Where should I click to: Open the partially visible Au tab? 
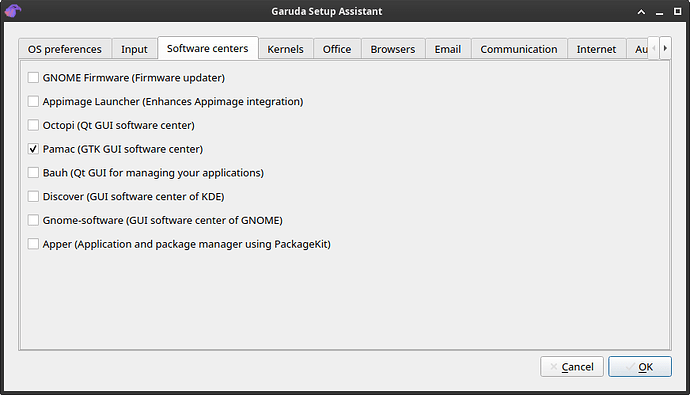(638, 49)
